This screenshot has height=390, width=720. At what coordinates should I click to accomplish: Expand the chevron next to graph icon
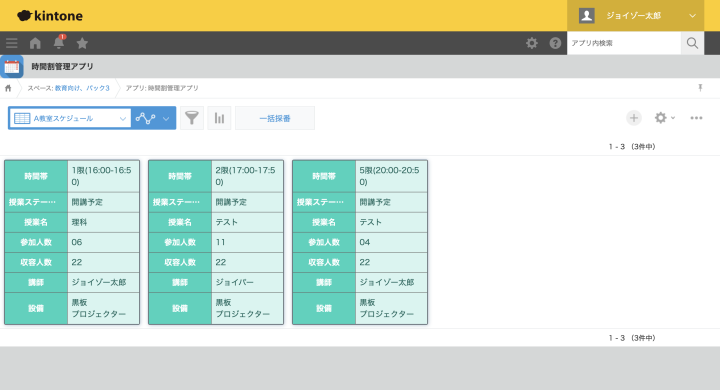166,119
